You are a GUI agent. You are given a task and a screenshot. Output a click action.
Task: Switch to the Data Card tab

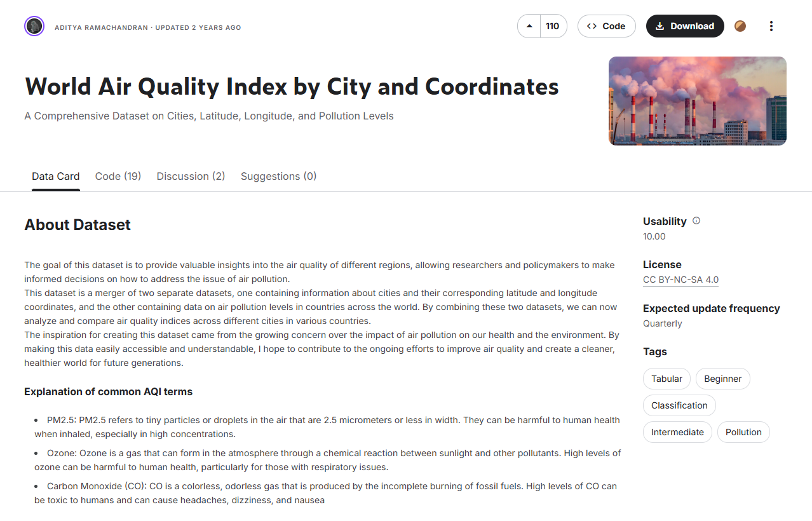click(x=56, y=176)
